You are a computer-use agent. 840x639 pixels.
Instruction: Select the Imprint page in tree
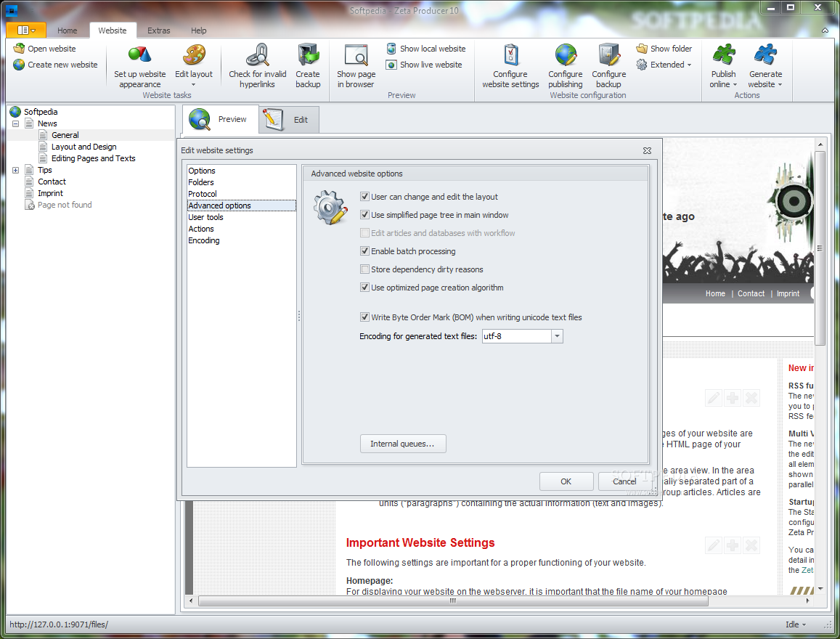point(50,193)
